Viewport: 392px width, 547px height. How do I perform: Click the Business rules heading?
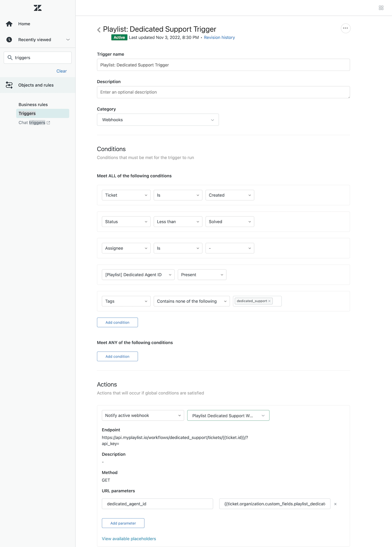(x=33, y=105)
